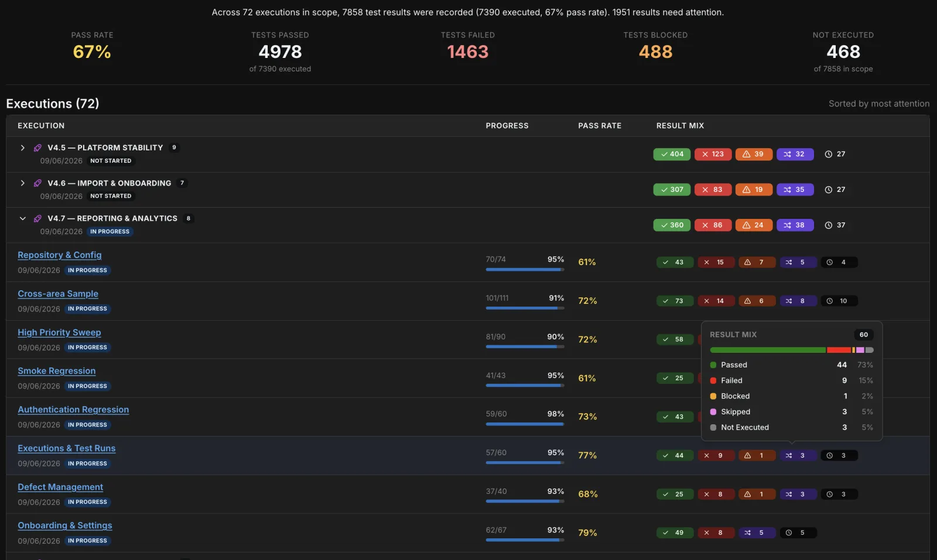This screenshot has width=937, height=560.
Task: Click the rocket icon beside V4.5 Platform Stability
Action: [37, 148]
